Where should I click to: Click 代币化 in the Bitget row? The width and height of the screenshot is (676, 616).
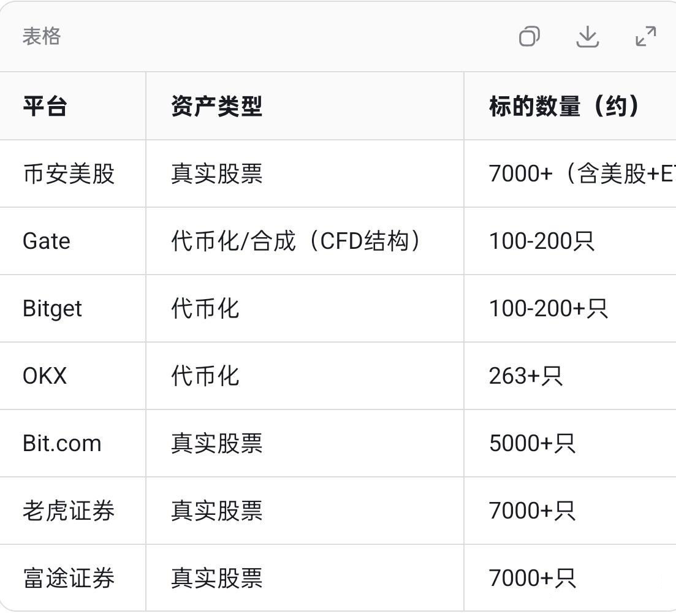click(x=205, y=309)
